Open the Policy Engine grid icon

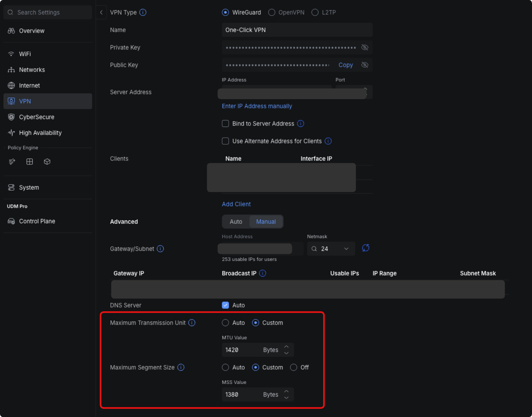click(29, 162)
